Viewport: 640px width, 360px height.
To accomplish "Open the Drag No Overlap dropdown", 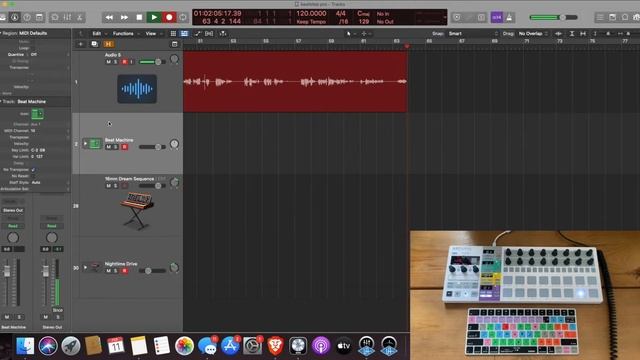I will [x=532, y=33].
